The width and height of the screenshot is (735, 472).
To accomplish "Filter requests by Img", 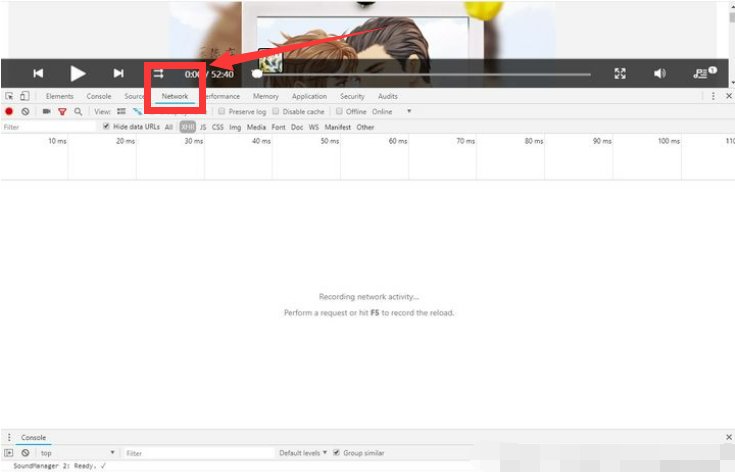I will 235,127.
